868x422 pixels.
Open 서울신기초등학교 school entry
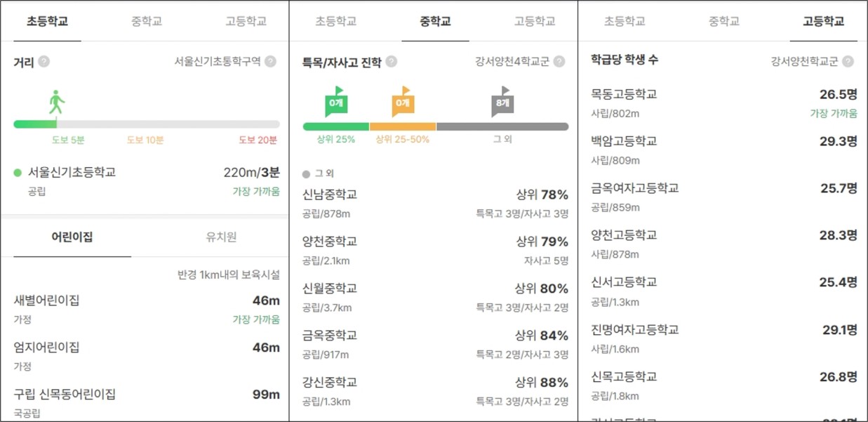147,181
